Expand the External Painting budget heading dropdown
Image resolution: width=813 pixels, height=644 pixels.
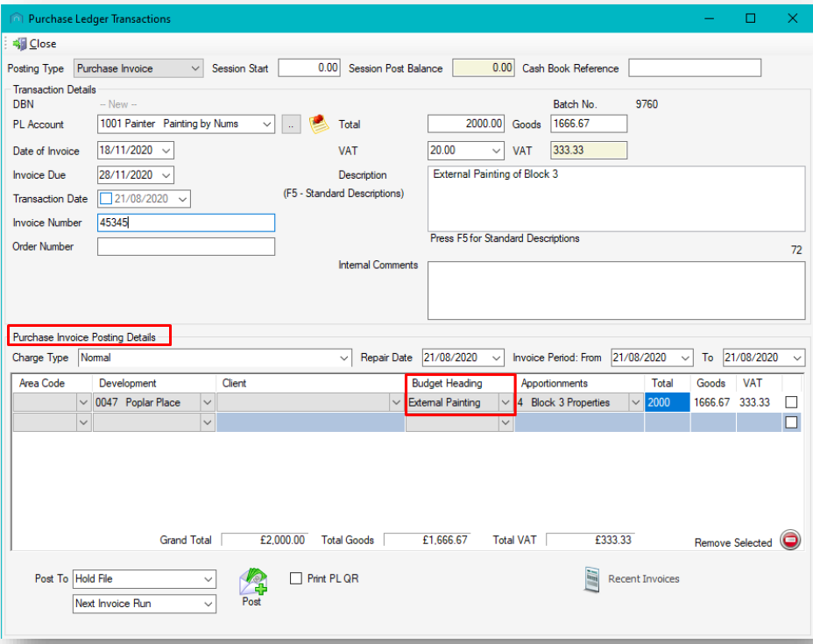505,402
